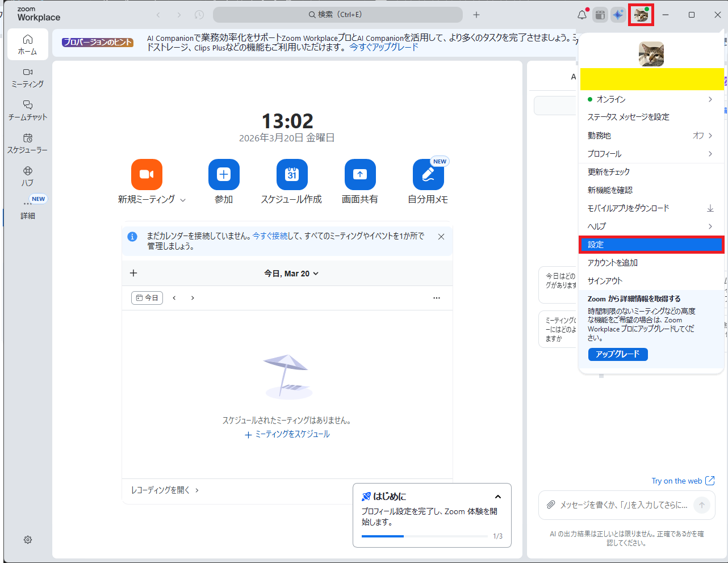Image resolution: width=728 pixels, height=563 pixels.
Task: Open the 今日, Mar 20 date dropdown
Action: [x=291, y=274]
